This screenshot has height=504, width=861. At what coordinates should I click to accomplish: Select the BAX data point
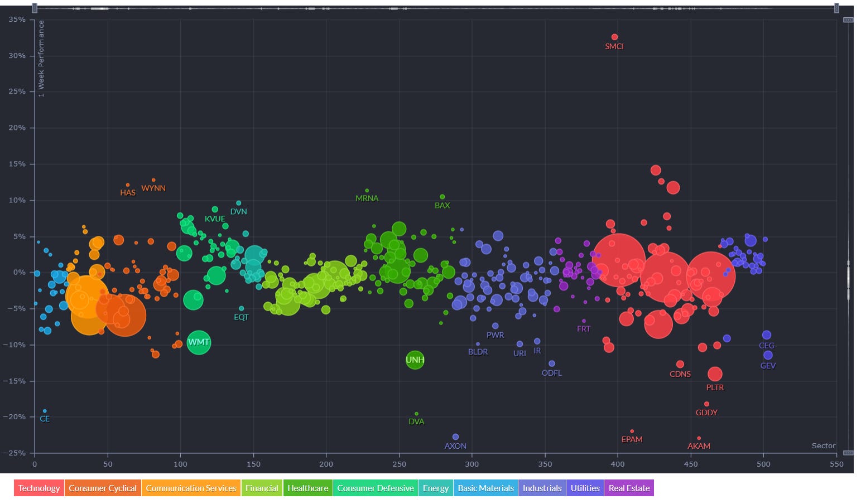click(442, 197)
